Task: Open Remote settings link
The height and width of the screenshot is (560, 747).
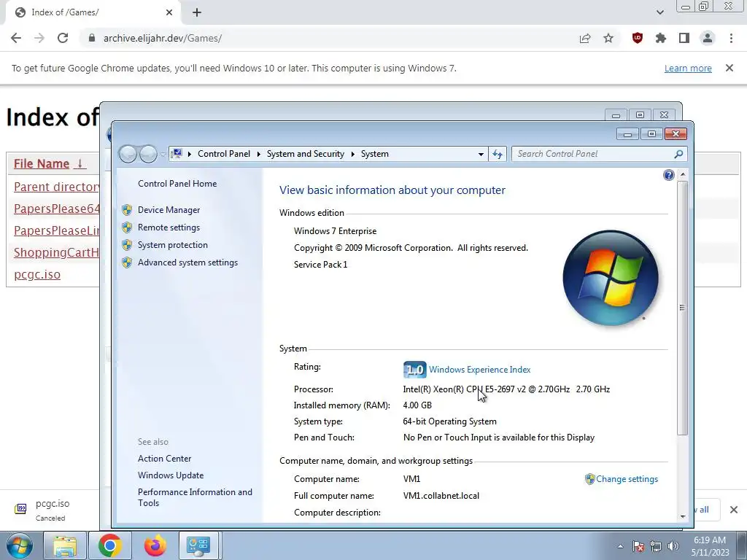Action: [169, 227]
